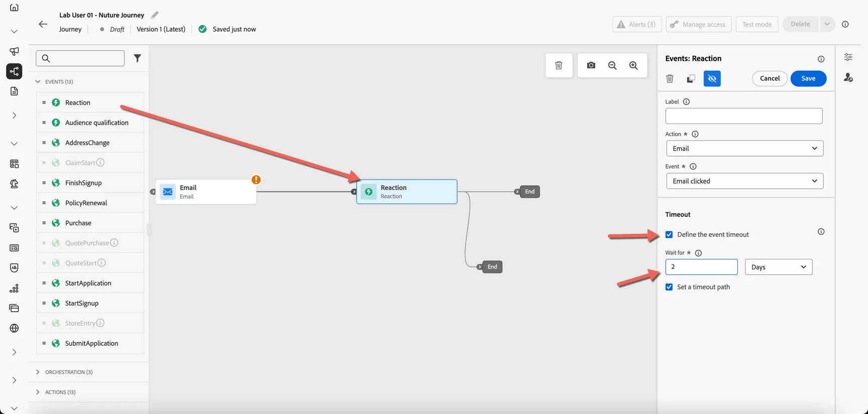Click the Wait for value field
Image resolution: width=868 pixels, height=414 pixels.
[701, 267]
